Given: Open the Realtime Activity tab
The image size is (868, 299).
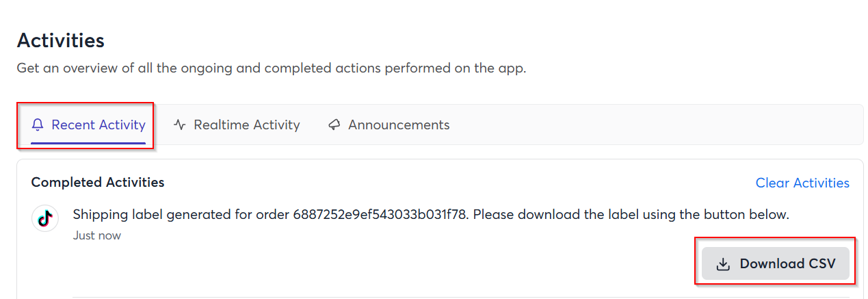Looking at the screenshot, I should (237, 125).
